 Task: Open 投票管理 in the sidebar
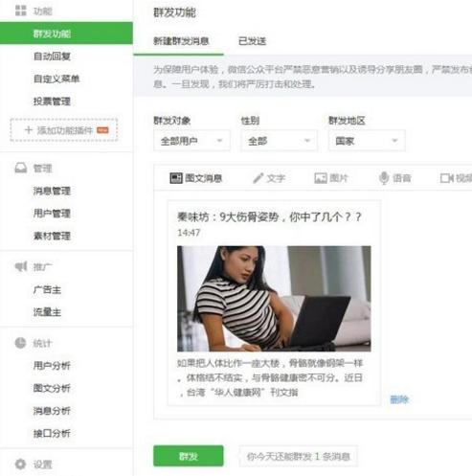tap(52, 102)
